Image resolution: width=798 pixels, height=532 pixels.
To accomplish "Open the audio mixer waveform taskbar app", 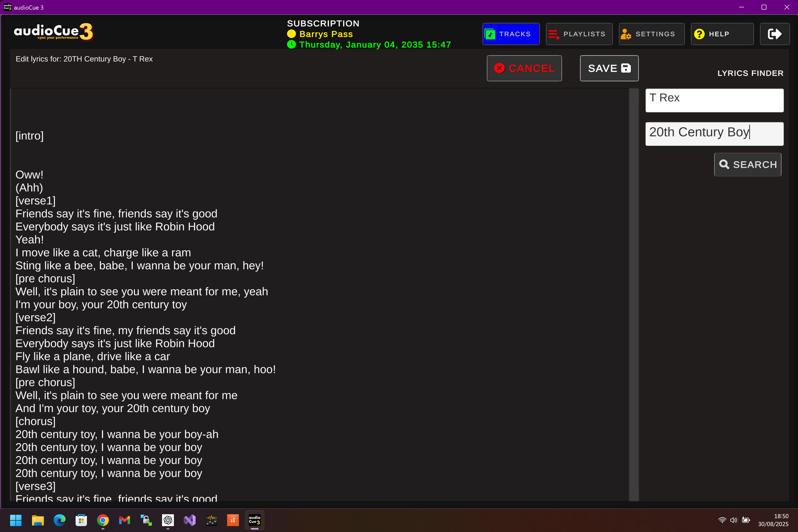I will click(x=211, y=520).
